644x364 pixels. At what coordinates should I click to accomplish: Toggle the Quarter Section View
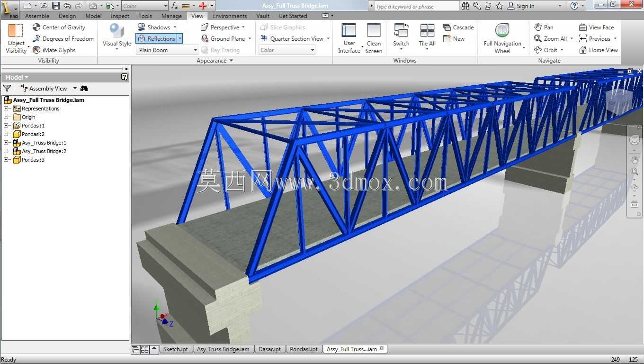292,38
